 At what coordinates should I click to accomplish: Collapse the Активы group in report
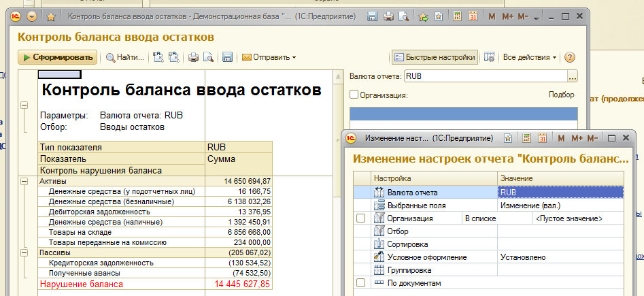coord(24,182)
